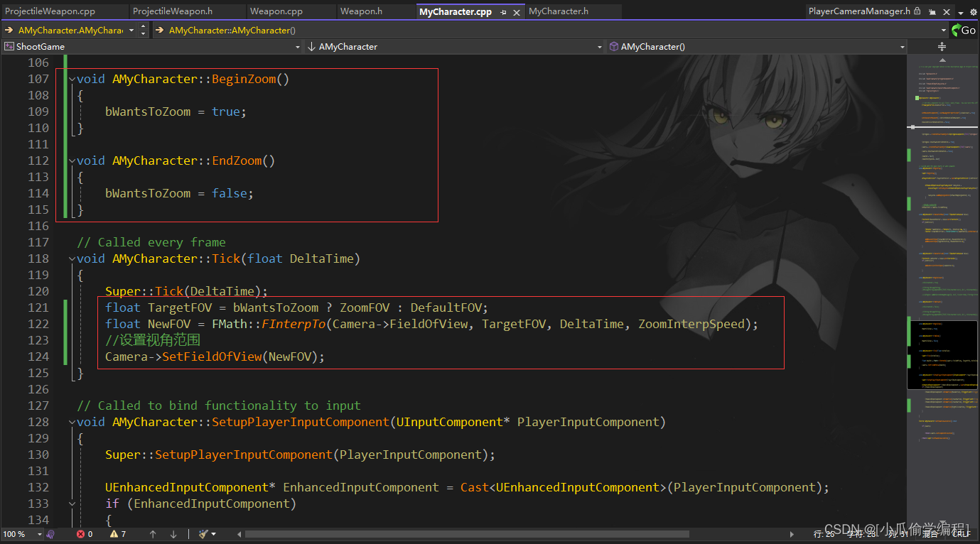Click the '// Called every frame' comment
Image resolution: width=980 pixels, height=544 pixels.
(151, 243)
